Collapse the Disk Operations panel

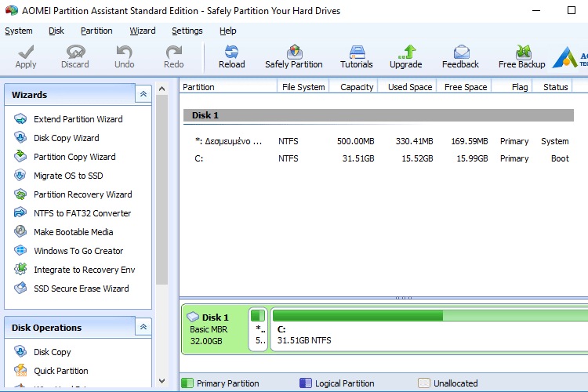tap(143, 327)
